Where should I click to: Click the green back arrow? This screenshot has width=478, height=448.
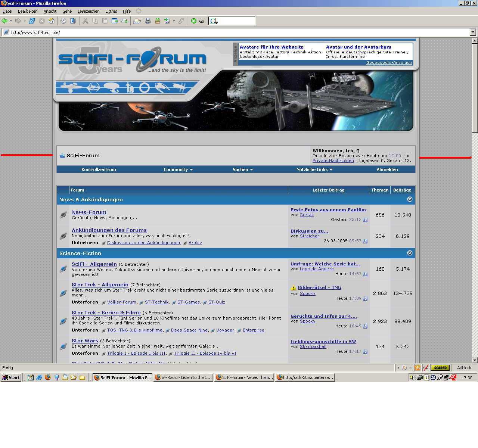(x=4, y=21)
